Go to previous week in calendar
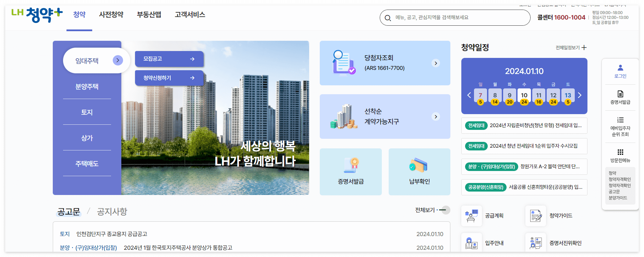 tap(469, 95)
